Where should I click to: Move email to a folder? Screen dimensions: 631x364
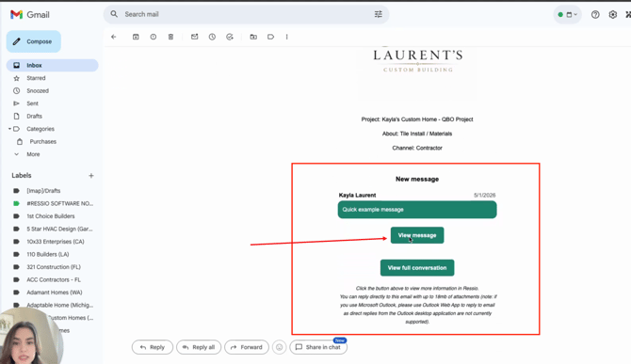point(253,37)
